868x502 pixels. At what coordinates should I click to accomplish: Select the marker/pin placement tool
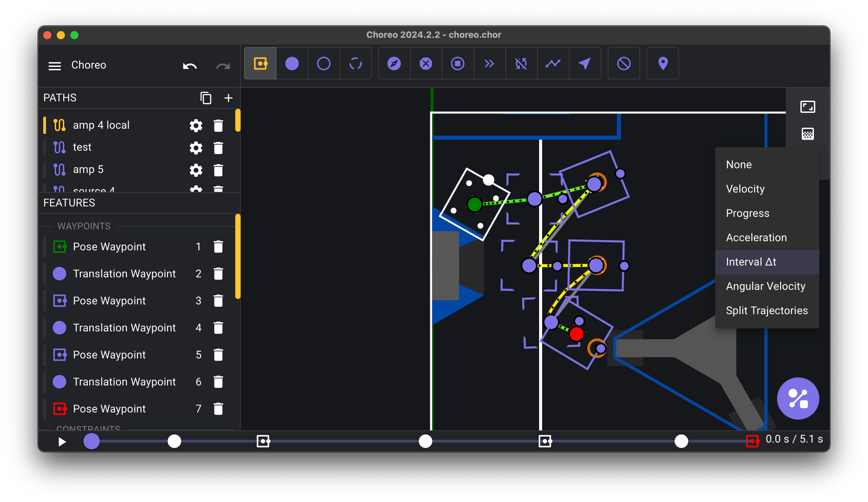(663, 64)
